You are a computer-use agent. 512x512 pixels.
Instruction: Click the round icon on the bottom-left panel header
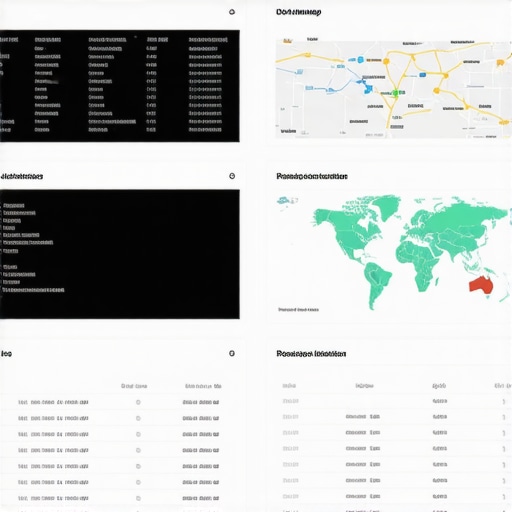(232, 353)
